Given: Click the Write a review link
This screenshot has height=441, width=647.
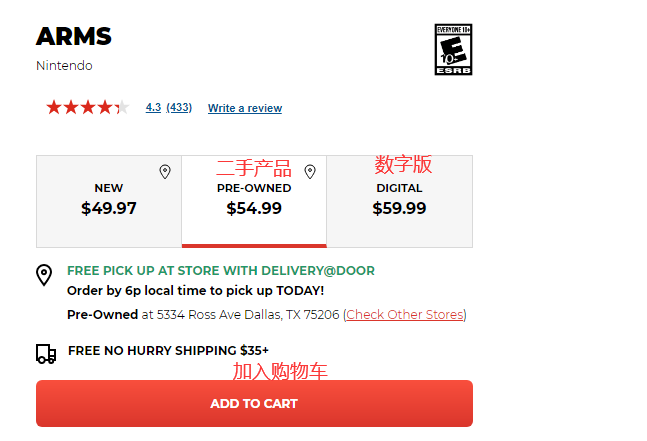Looking at the screenshot, I should click(x=245, y=108).
